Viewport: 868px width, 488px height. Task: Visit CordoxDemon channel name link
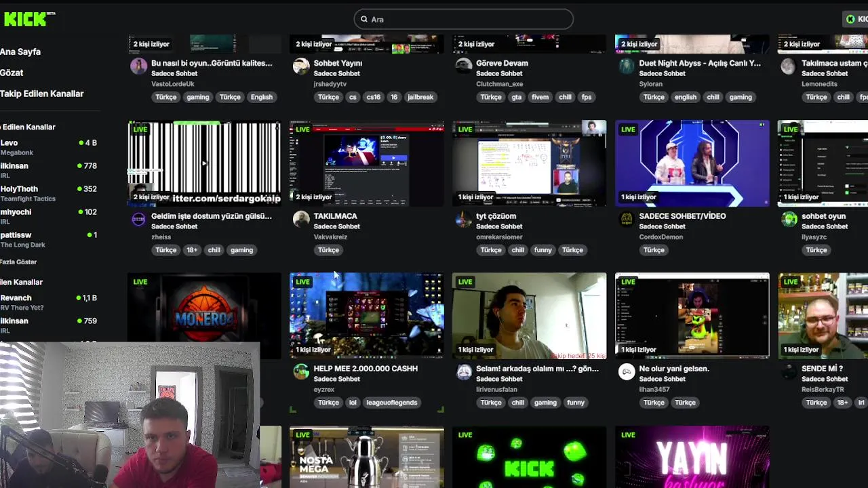click(x=660, y=237)
